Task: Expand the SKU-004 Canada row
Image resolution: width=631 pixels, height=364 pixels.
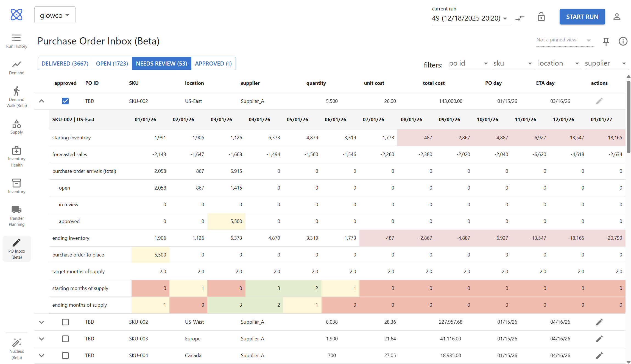Action: 41,355
